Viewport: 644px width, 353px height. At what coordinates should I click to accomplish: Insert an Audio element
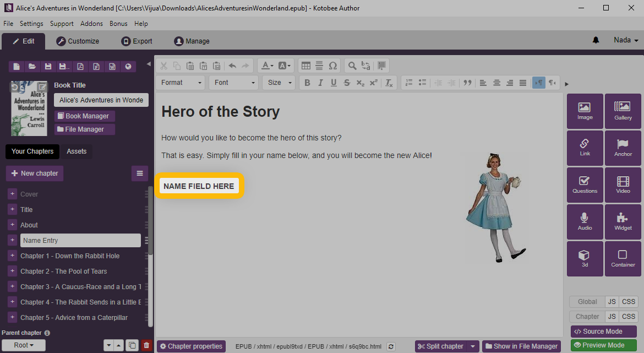point(585,221)
